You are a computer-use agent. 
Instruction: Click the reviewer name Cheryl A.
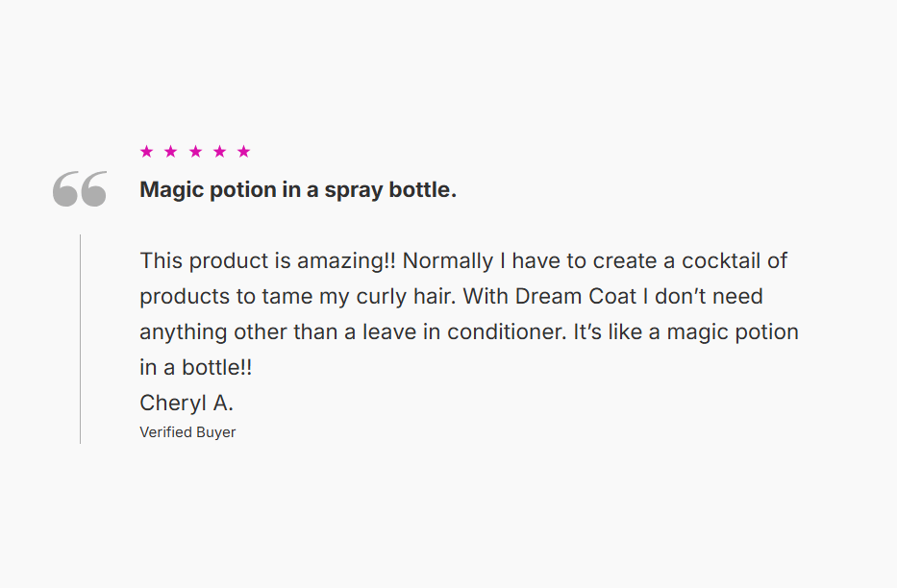tap(187, 403)
